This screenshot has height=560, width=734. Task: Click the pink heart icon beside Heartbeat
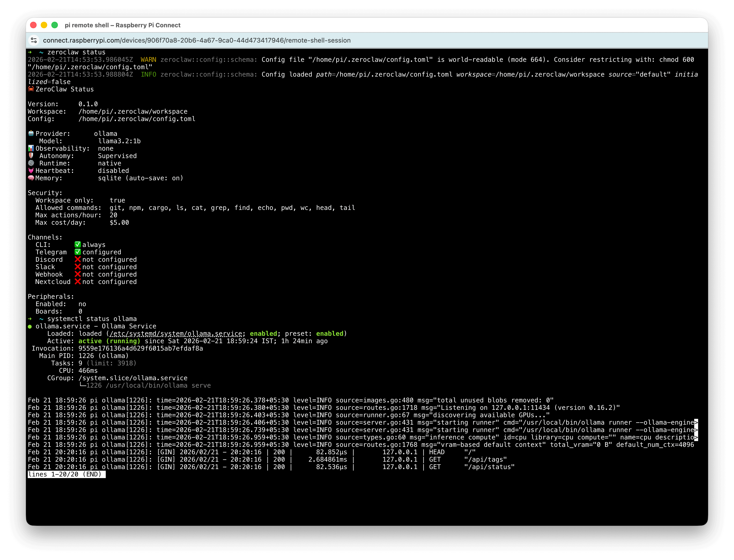click(x=31, y=171)
